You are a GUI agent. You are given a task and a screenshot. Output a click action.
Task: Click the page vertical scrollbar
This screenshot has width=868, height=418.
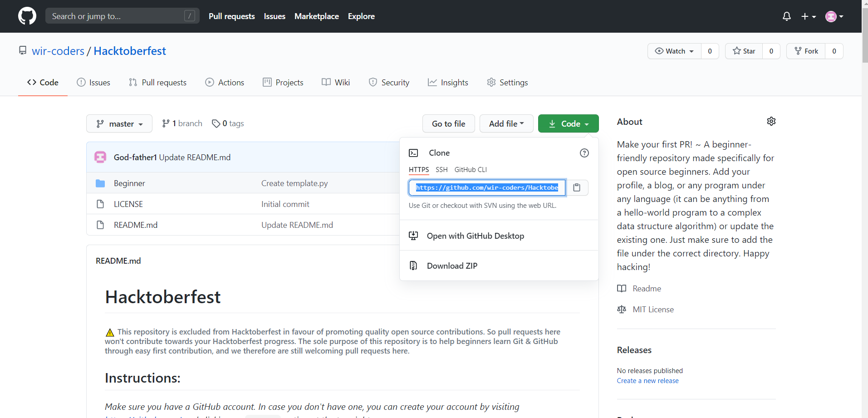click(x=865, y=36)
